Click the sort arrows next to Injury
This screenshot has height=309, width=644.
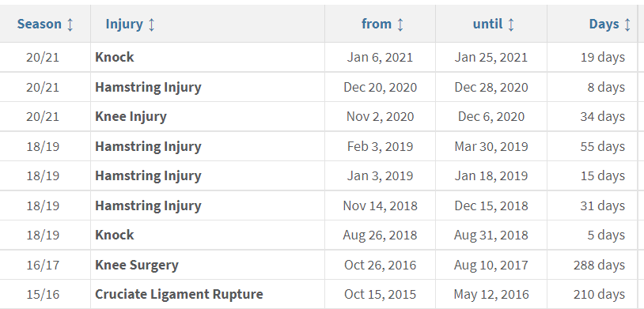pos(152,24)
